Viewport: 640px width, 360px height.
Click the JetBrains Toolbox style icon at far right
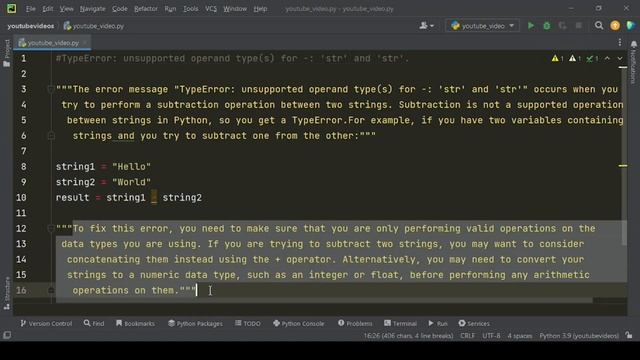(631, 26)
